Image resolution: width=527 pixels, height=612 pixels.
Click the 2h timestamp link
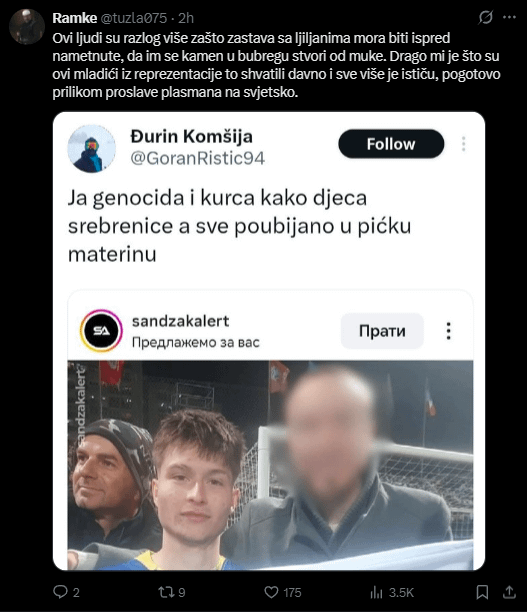(x=186, y=18)
